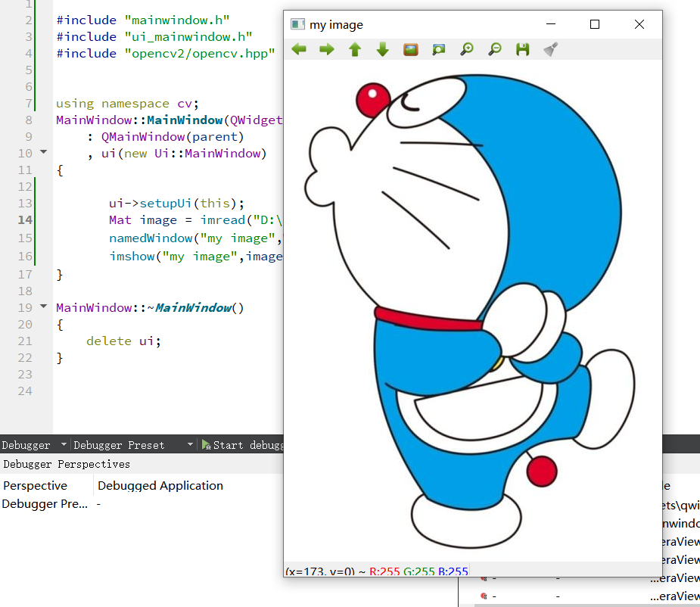The height and width of the screenshot is (607, 700).
Task: Click the Perspective column header
Action: [x=36, y=485]
